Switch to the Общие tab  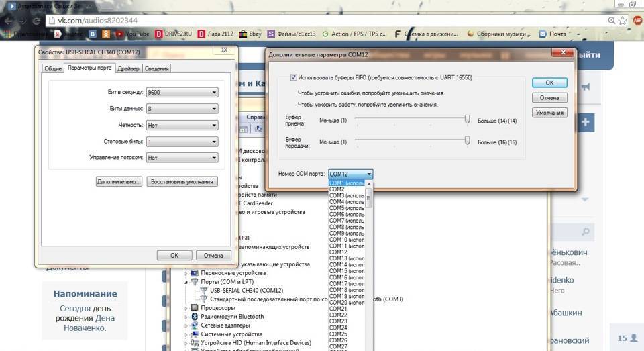[x=53, y=68]
